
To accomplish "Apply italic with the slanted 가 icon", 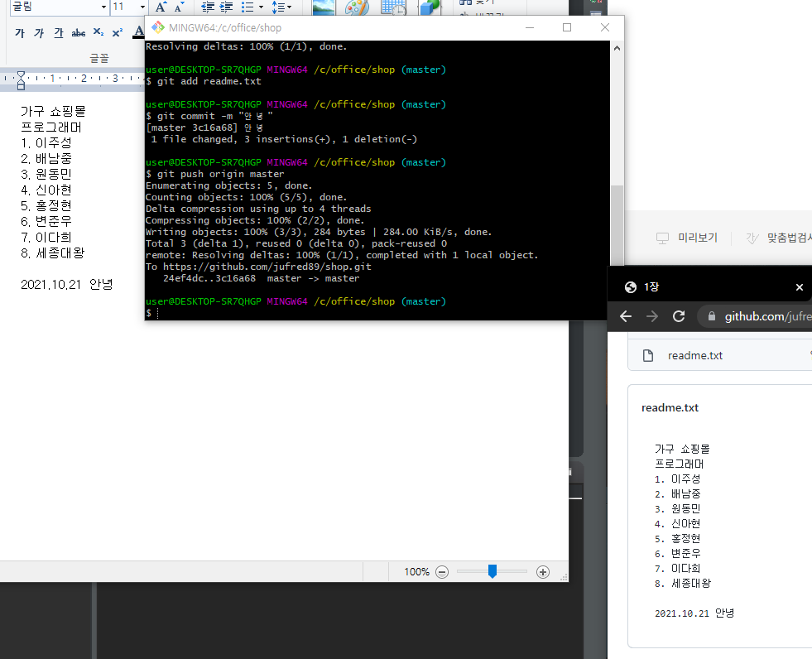I will [39, 33].
